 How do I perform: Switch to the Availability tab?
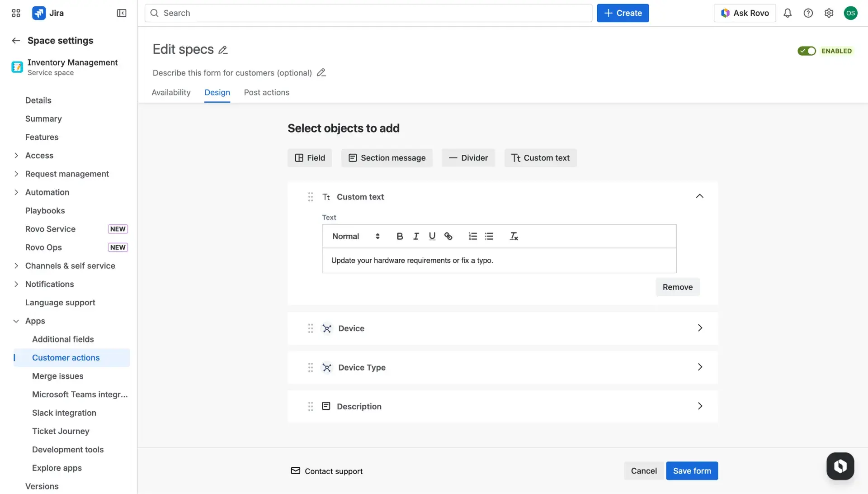[x=171, y=92]
